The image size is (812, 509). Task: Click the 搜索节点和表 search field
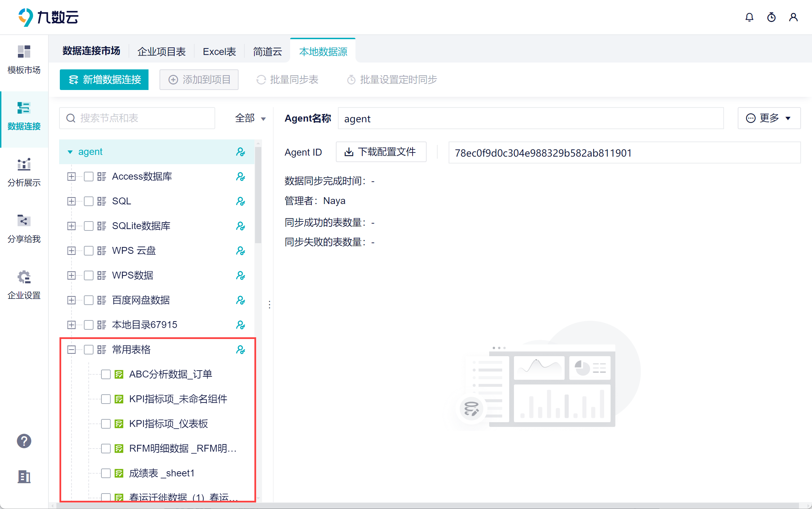(138, 118)
